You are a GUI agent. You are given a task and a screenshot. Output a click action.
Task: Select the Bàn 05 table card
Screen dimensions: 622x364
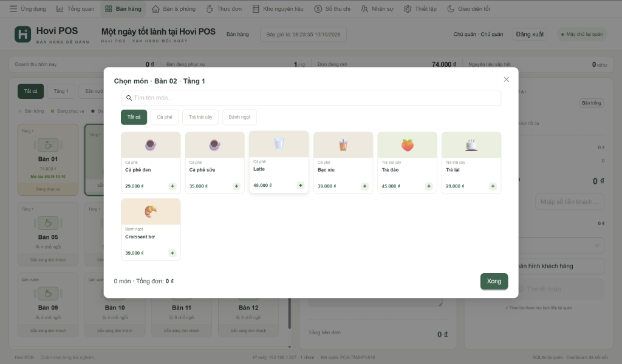coord(48,234)
